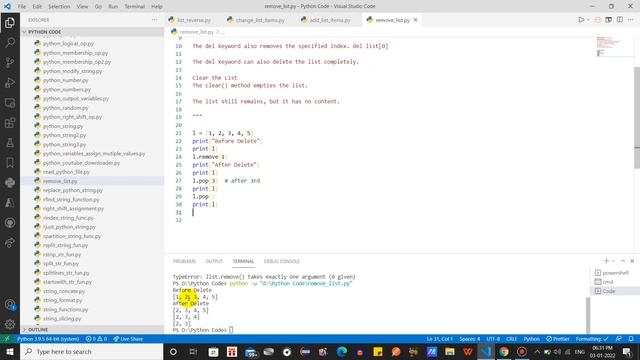Toggle Prettier formatter status
Viewport: 640px width, 360px height.
(x=558, y=339)
